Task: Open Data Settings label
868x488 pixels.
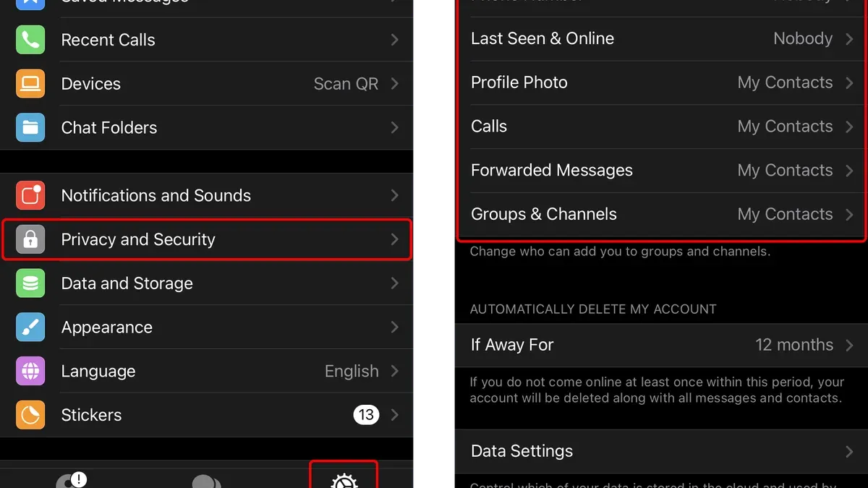Action: 522,451
